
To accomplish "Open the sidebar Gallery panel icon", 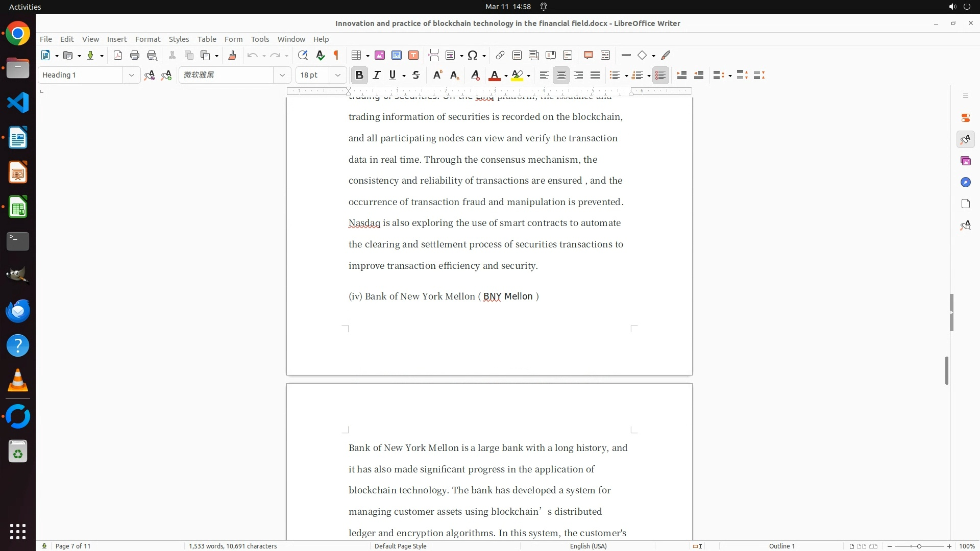I will 965,161.
